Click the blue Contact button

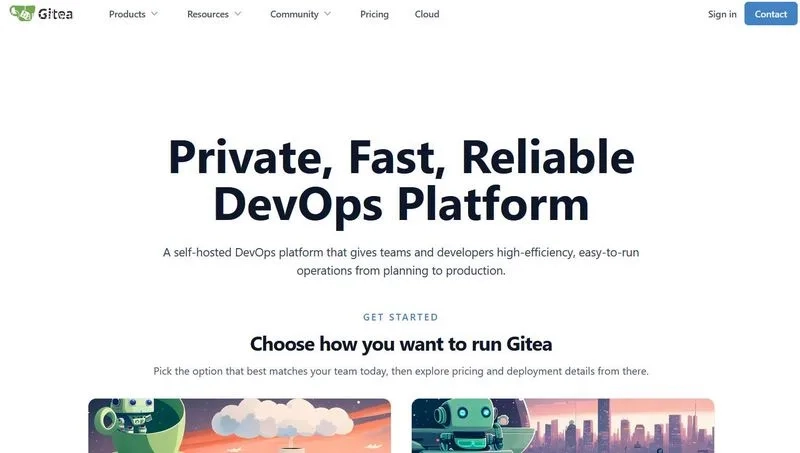770,14
